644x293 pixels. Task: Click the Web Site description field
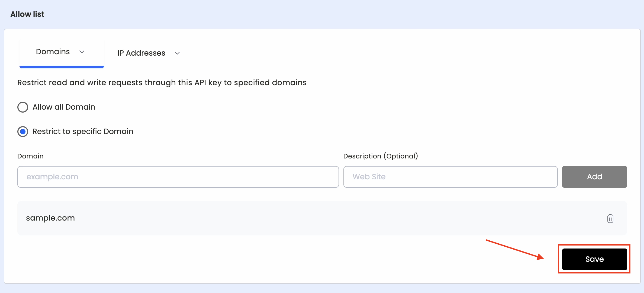[450, 177]
